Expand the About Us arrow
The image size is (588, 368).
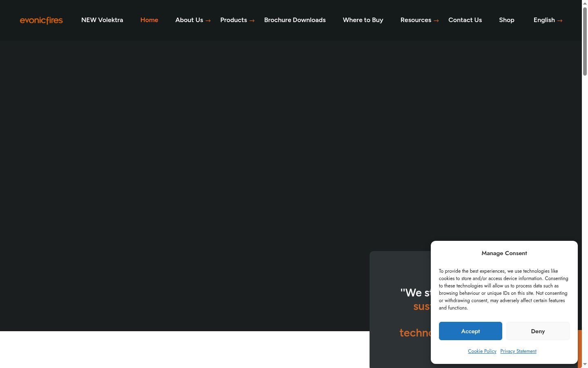pyautogui.click(x=208, y=20)
